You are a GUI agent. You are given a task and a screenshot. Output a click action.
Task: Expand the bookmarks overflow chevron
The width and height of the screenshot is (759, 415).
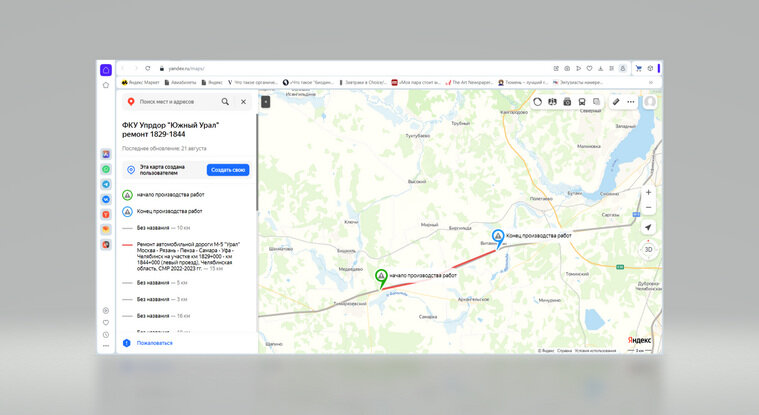click(x=651, y=82)
